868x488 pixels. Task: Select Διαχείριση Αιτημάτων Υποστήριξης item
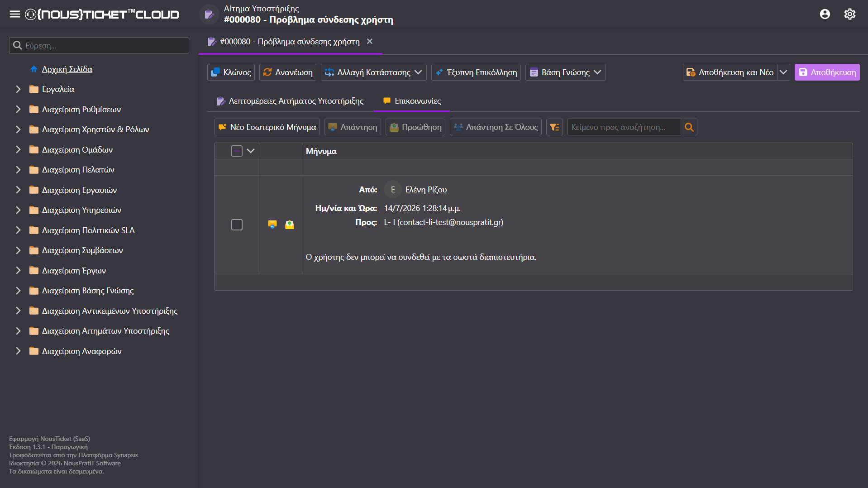[105, 331]
